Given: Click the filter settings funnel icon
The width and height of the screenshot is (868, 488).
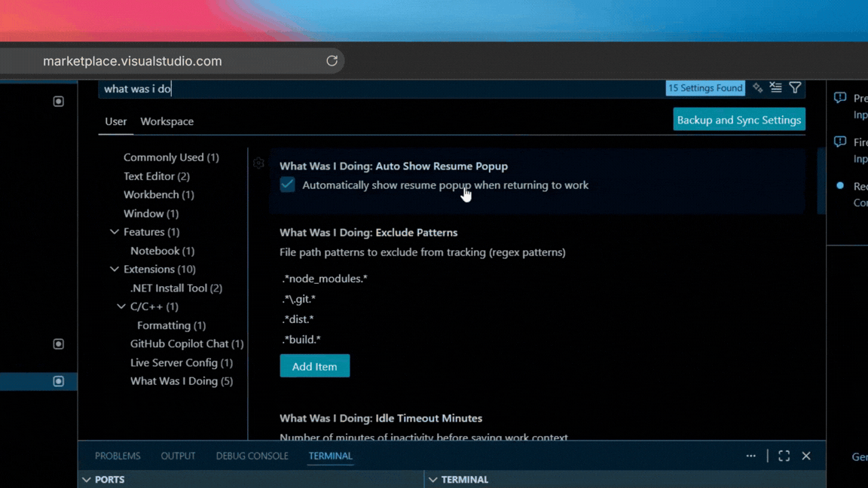Looking at the screenshot, I should point(795,88).
